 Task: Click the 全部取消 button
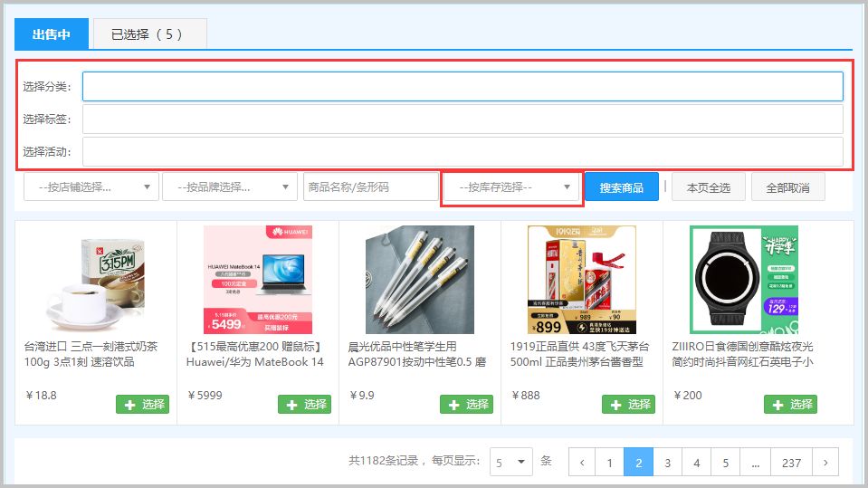(x=788, y=187)
